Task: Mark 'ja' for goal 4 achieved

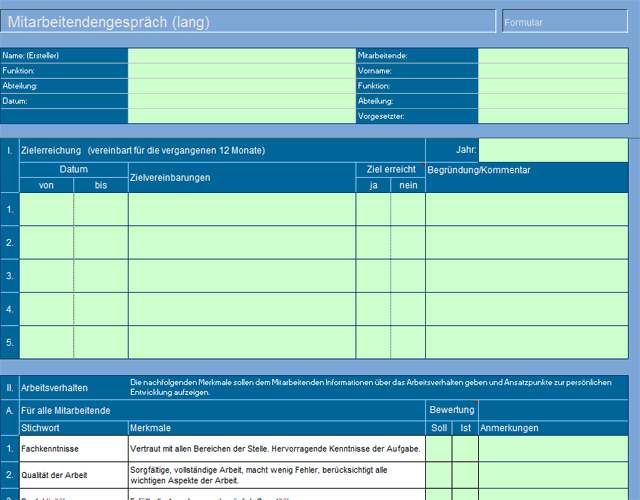Action: 373,309
